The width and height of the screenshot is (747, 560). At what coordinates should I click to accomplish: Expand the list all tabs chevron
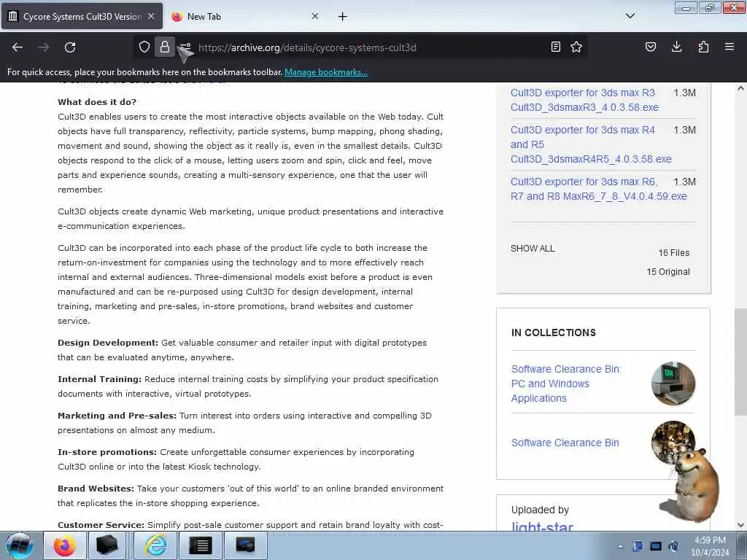click(630, 16)
